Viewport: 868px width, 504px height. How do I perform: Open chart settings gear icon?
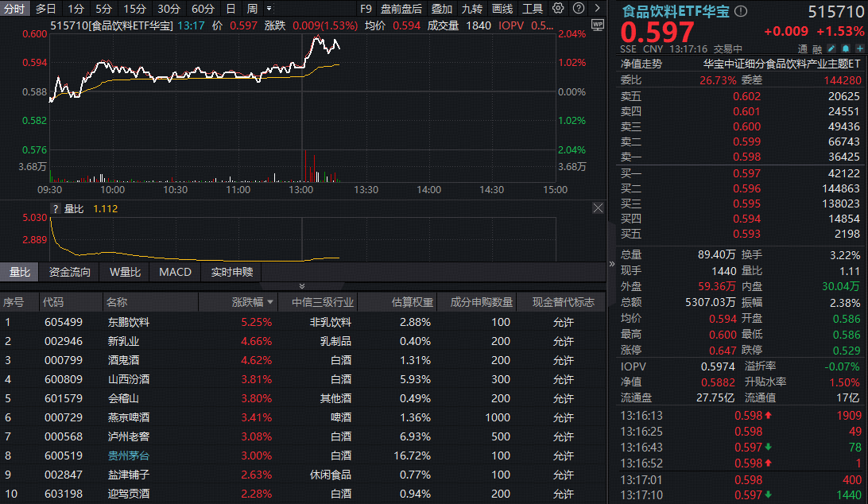coord(558,9)
